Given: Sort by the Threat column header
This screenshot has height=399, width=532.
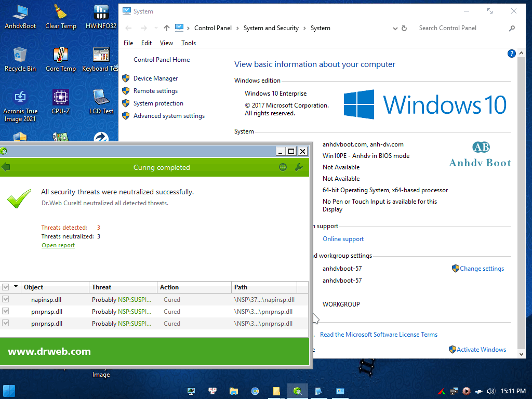Looking at the screenshot, I should [123, 287].
